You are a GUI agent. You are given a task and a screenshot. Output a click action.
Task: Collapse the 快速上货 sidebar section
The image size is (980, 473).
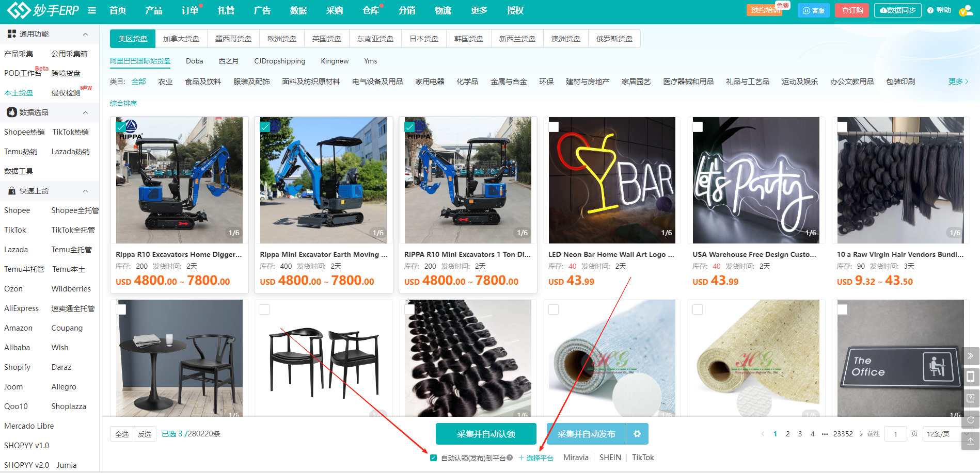(x=86, y=191)
